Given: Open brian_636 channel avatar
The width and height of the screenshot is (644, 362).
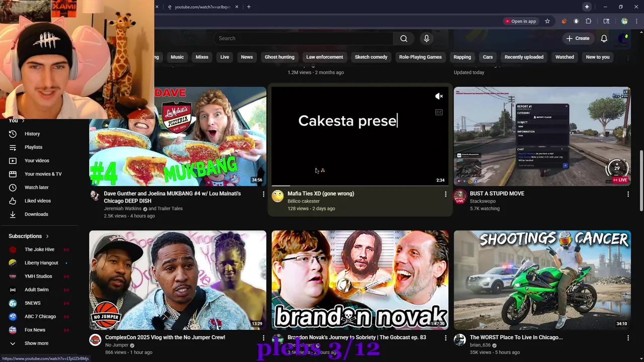Looking at the screenshot, I should click(x=460, y=340).
